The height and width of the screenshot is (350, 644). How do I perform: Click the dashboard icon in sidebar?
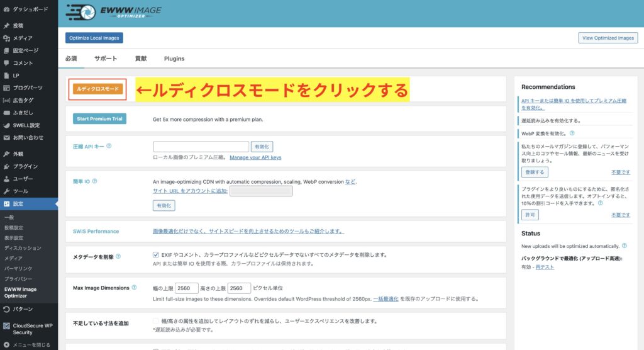pyautogui.click(x=6, y=9)
